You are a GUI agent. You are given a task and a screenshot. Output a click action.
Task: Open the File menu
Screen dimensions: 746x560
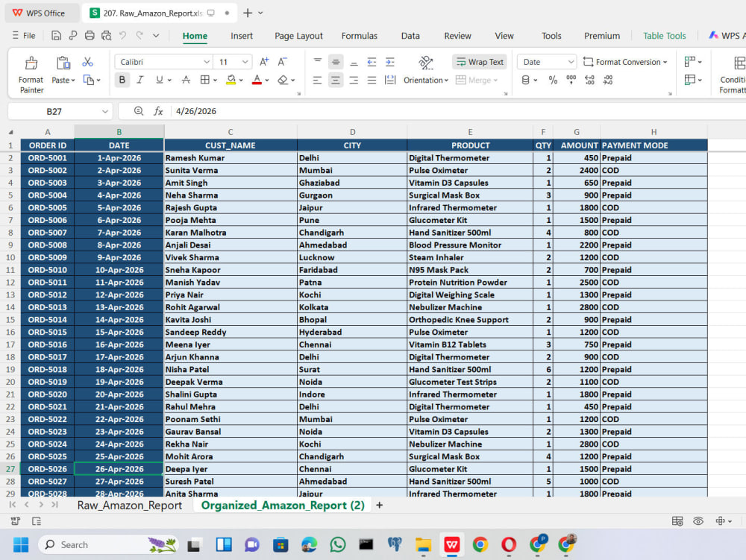pyautogui.click(x=24, y=36)
